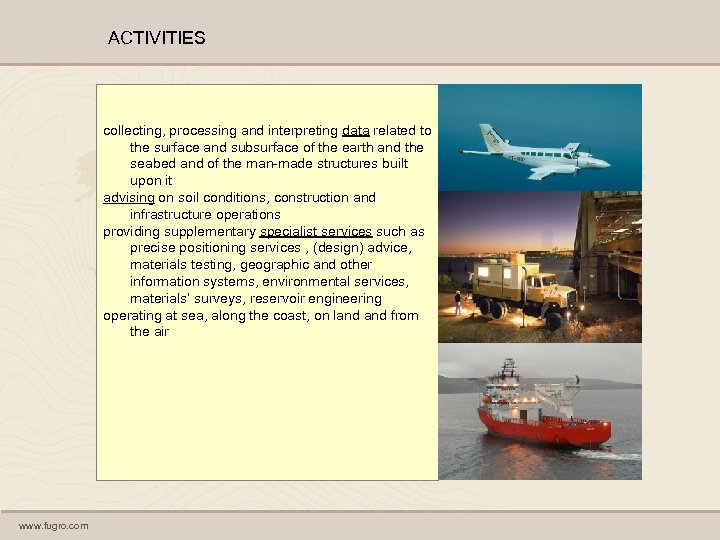Screen dimensions: 720x540
Task: Click the line "the air"
Action: pos(150,332)
